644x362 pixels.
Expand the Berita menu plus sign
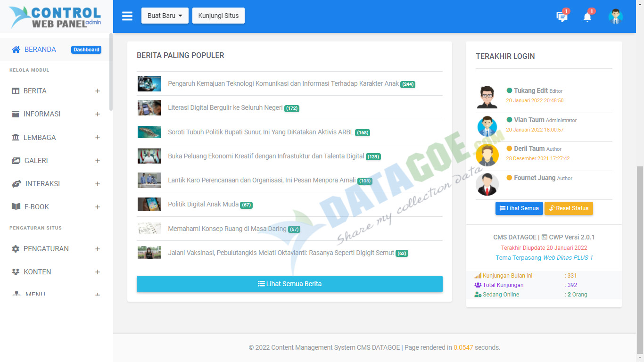coord(98,91)
